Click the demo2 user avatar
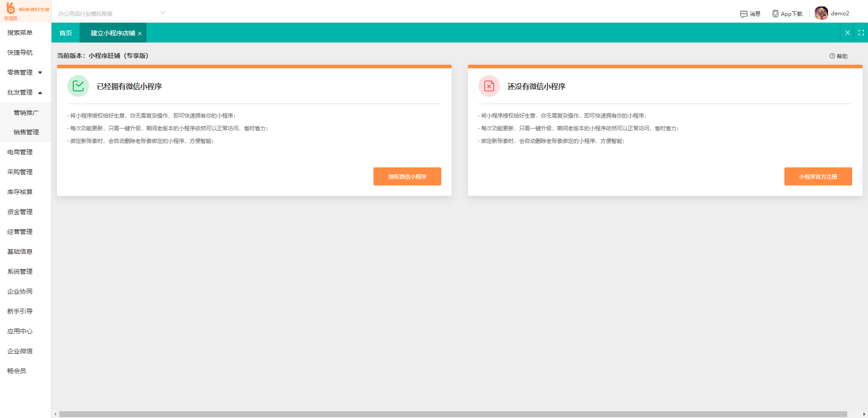This screenshot has height=418, width=868. (821, 13)
